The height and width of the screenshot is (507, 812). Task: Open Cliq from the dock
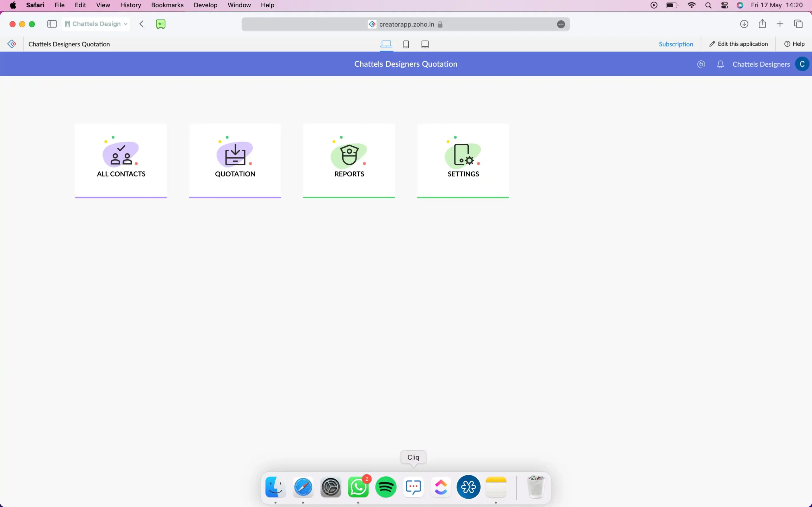point(413,487)
